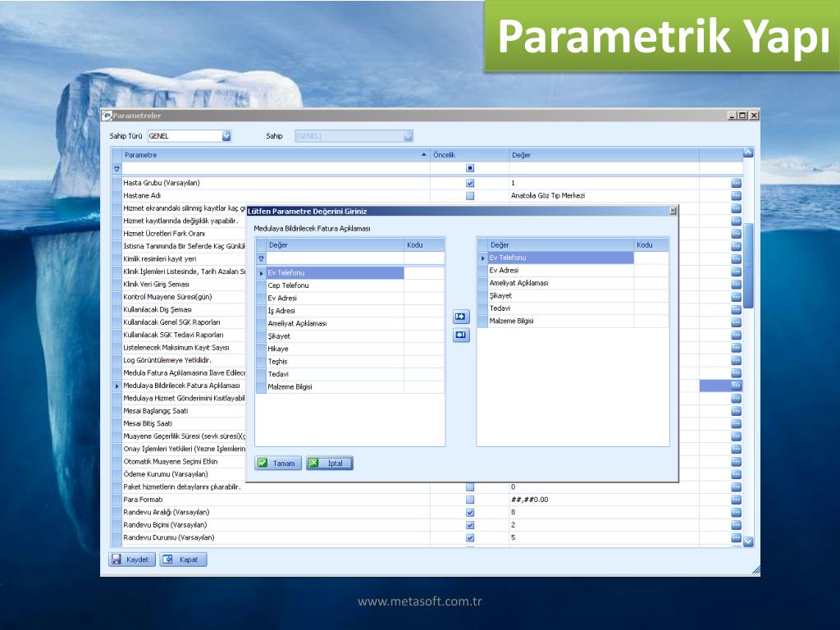Select Ev Telefonu in right list

[560, 258]
